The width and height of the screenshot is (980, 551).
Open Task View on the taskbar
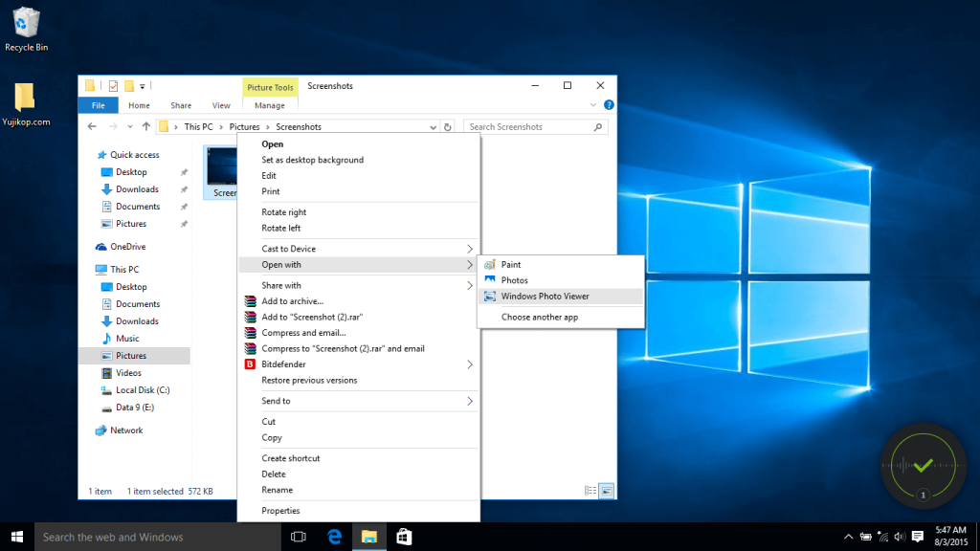coord(299,537)
